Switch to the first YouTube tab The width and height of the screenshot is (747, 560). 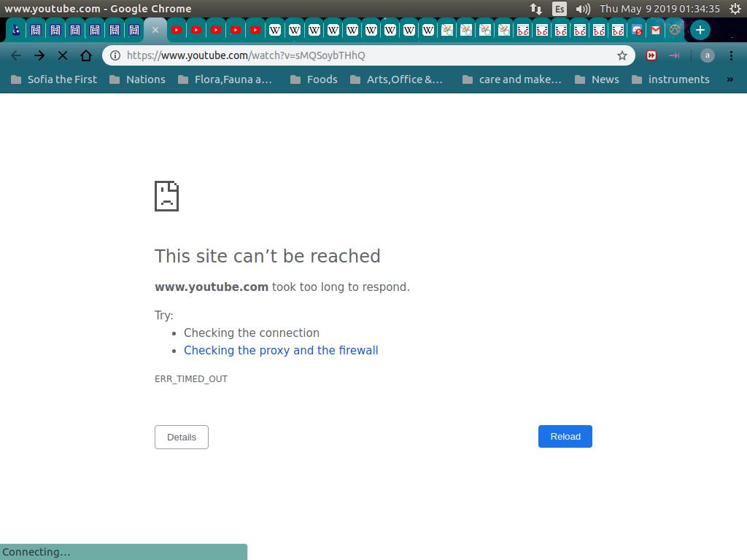coord(177,30)
